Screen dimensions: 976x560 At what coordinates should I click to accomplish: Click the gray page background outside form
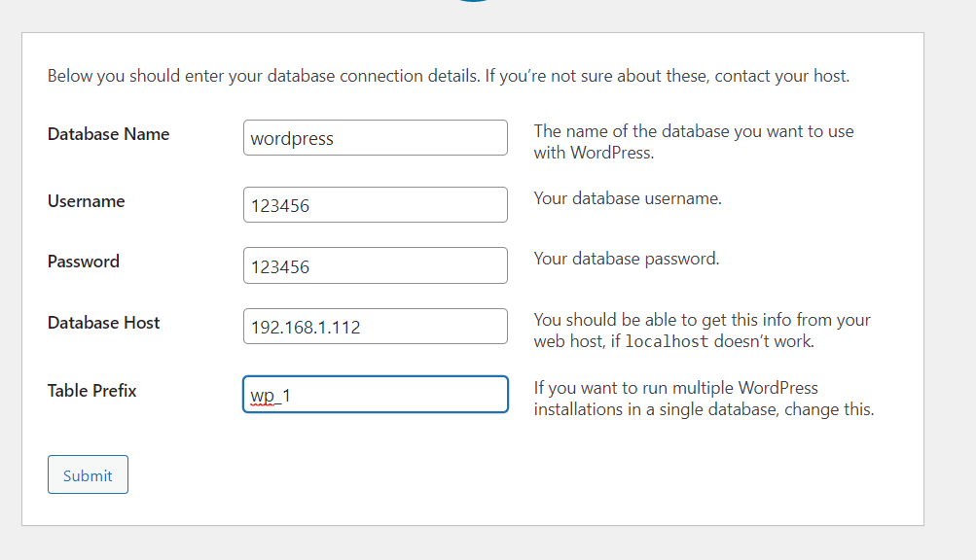[x=950, y=292]
